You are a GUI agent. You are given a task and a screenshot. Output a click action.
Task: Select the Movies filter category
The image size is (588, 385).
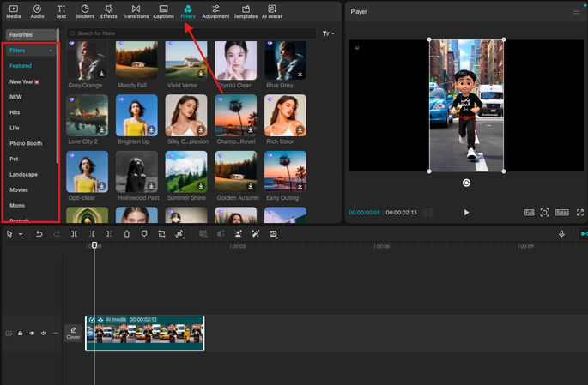(x=19, y=190)
